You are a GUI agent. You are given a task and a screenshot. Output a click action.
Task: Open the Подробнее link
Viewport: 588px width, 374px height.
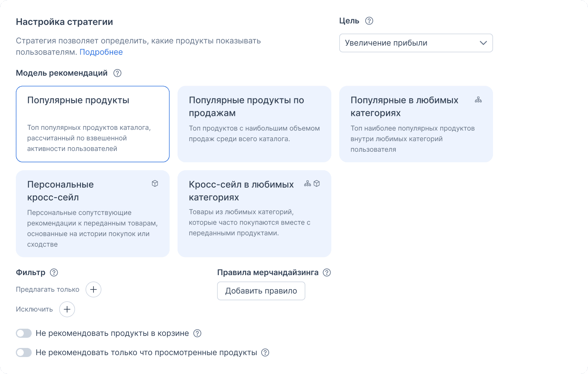coord(101,52)
